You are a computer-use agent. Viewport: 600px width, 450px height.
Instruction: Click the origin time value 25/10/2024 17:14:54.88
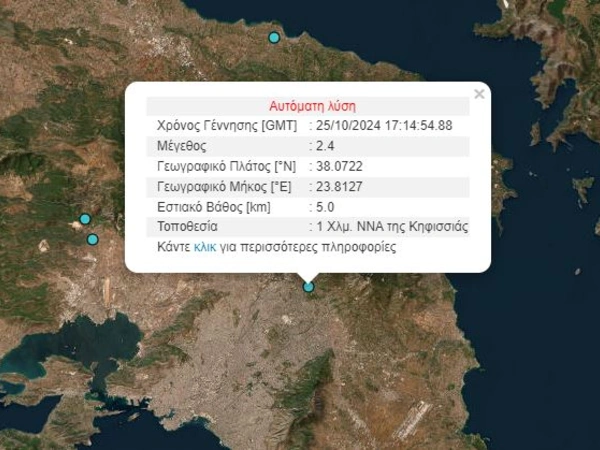[385, 126]
